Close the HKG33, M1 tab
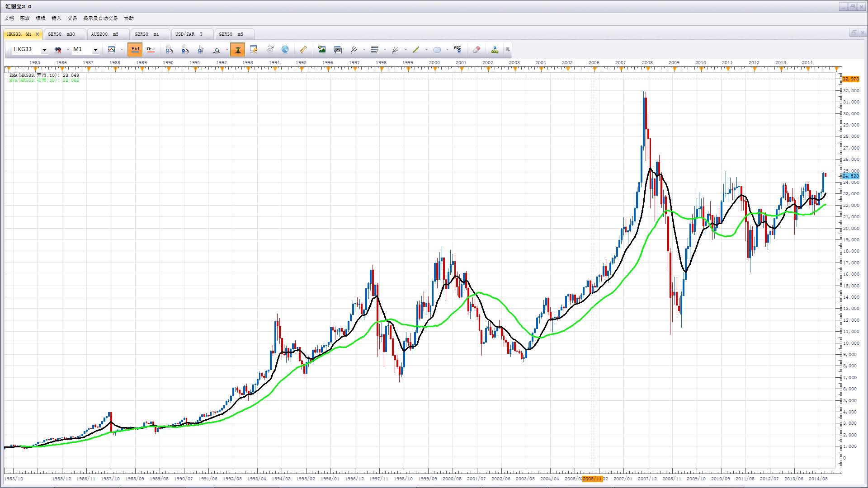Screen dimensions: 868x488 (x=37, y=34)
